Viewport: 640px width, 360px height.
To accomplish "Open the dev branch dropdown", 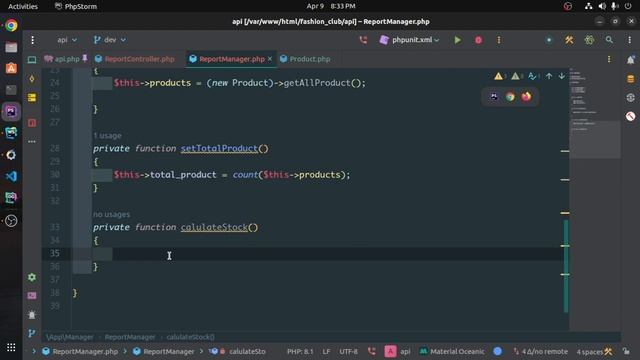I will point(109,40).
